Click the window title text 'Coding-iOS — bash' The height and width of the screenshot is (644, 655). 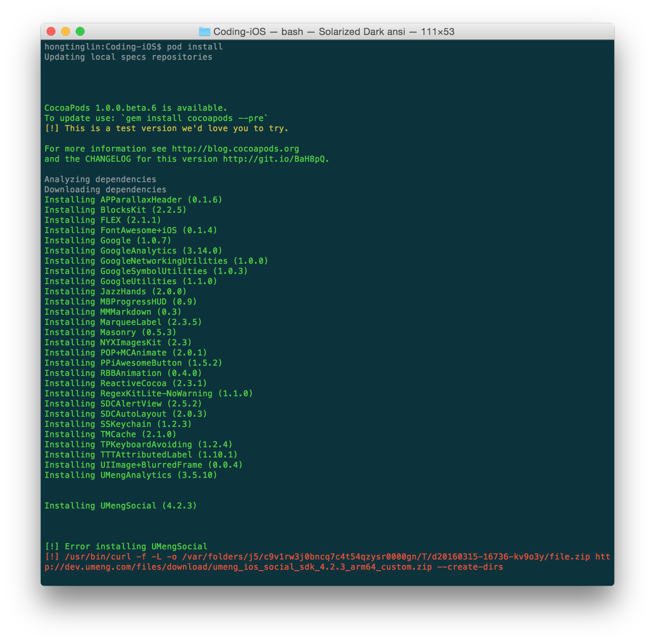[x=258, y=32]
